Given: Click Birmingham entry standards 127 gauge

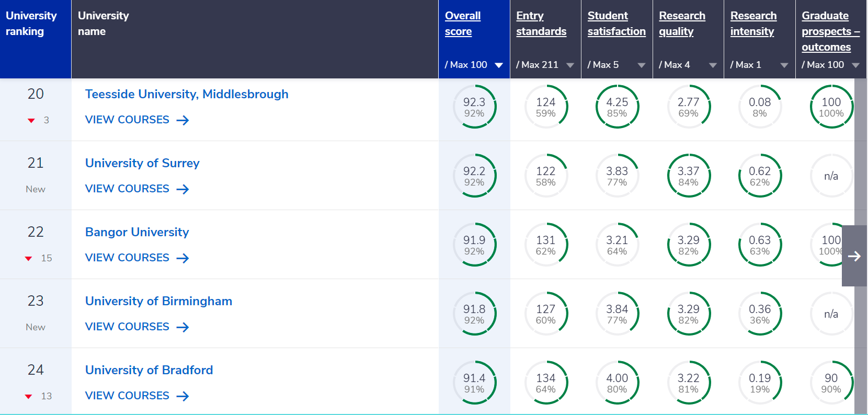Looking at the screenshot, I should [x=545, y=314].
